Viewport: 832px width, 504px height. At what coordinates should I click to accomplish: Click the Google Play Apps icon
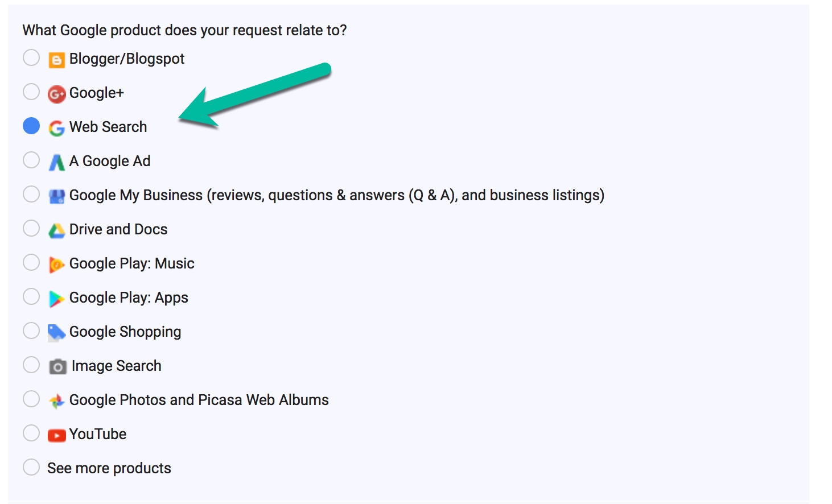coord(56,298)
